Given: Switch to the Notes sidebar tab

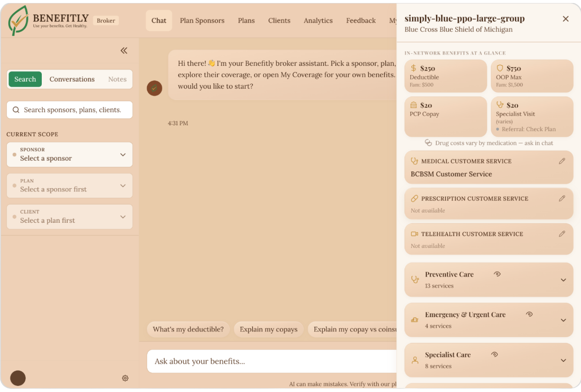Looking at the screenshot, I should (117, 79).
